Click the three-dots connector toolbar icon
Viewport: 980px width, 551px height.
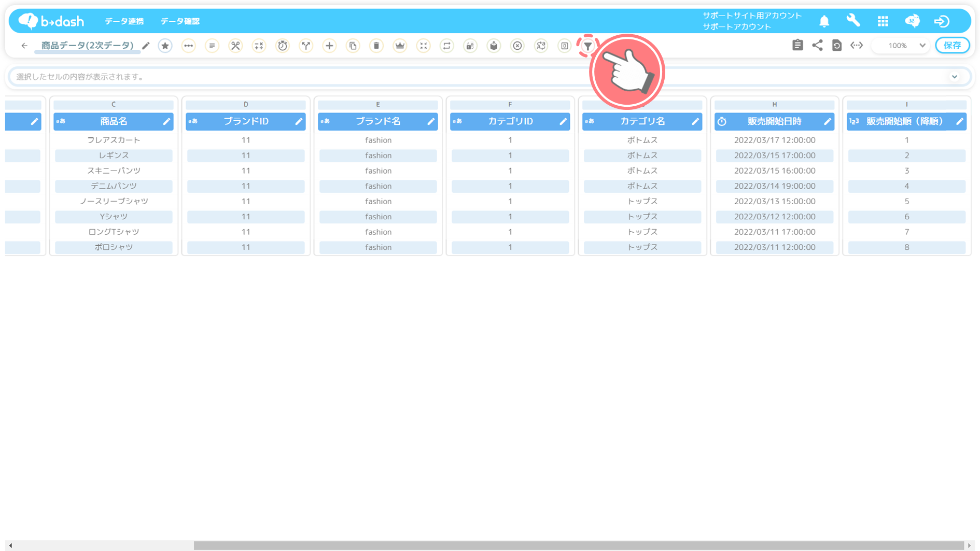188,46
